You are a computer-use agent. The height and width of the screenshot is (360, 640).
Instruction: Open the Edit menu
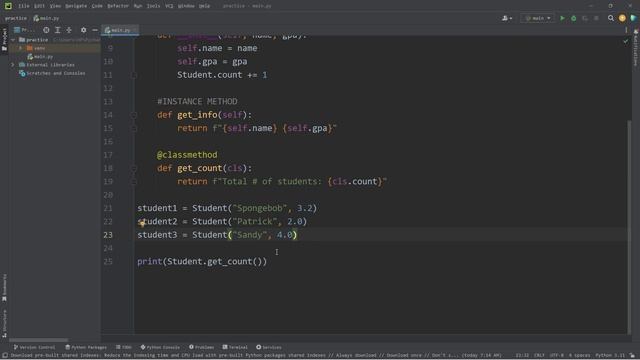tap(39, 6)
